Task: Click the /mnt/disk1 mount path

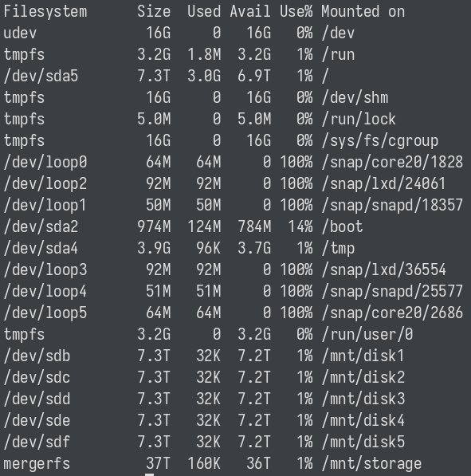Action: [x=363, y=356]
